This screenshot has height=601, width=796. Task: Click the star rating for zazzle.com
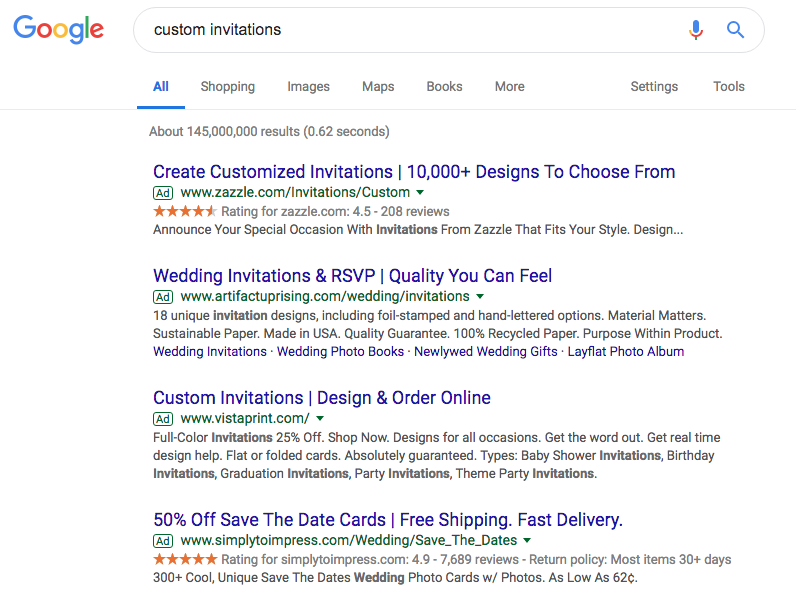click(185, 211)
